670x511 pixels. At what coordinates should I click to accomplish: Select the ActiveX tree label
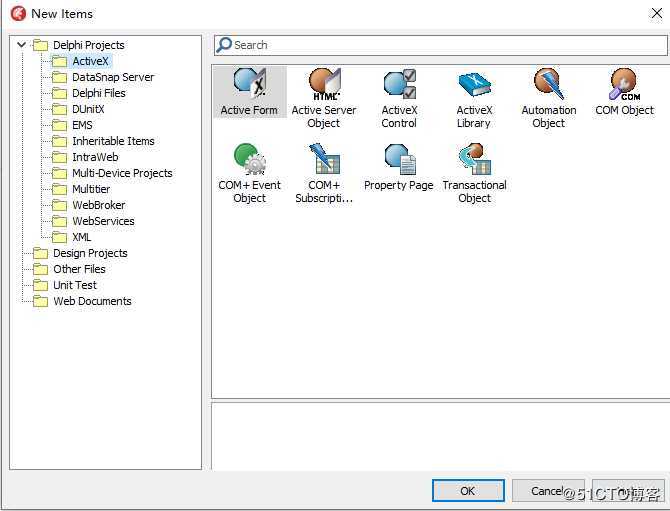click(90, 61)
